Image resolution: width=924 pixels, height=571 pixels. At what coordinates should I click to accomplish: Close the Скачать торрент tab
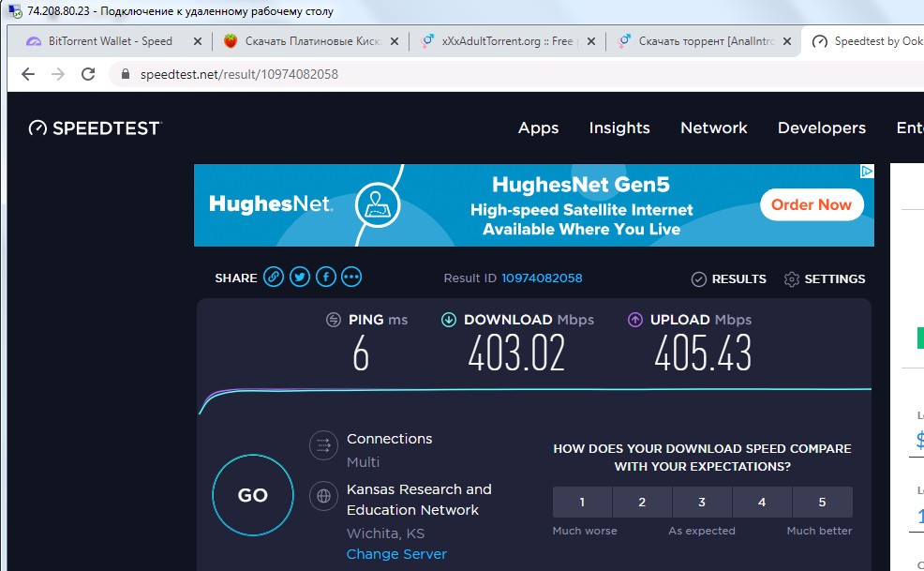click(786, 41)
